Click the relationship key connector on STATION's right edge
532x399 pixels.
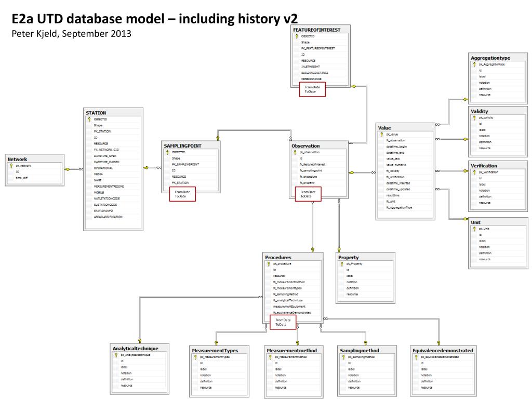click(x=146, y=168)
